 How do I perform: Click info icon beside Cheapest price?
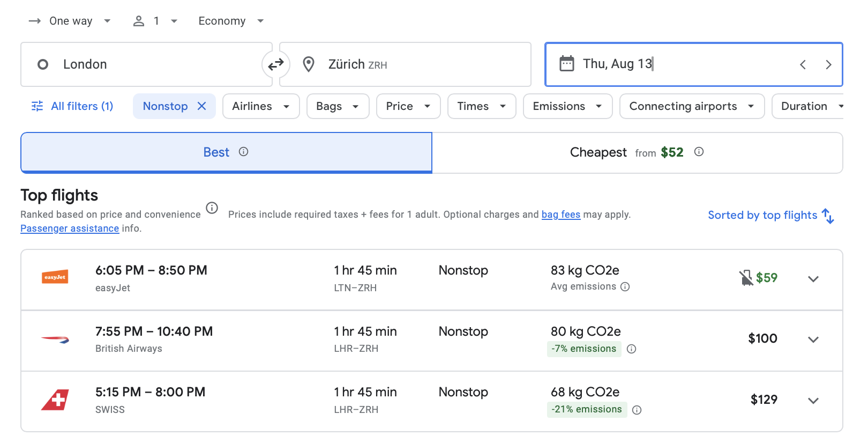(699, 152)
